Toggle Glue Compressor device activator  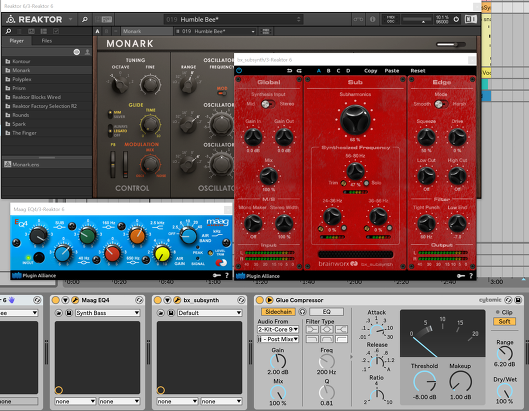tap(259, 300)
